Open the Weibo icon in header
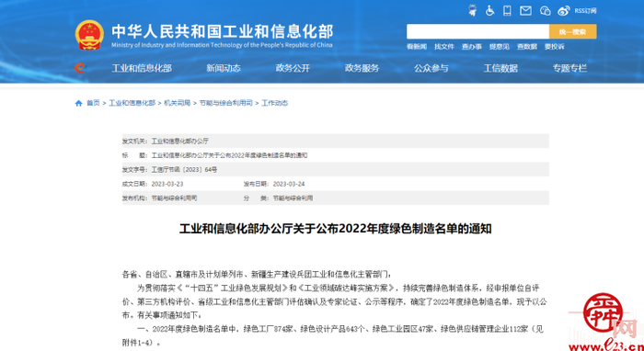644x351 pixels. coord(564,11)
